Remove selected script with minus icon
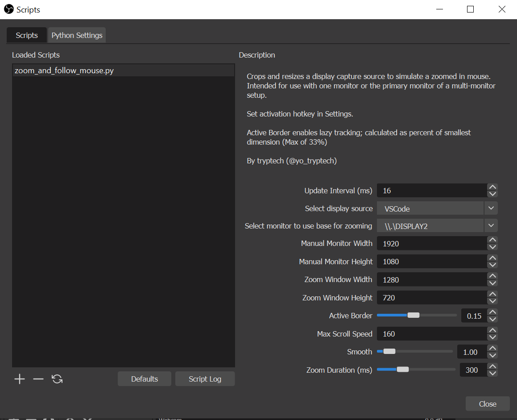The height and width of the screenshot is (420, 517). pos(38,379)
